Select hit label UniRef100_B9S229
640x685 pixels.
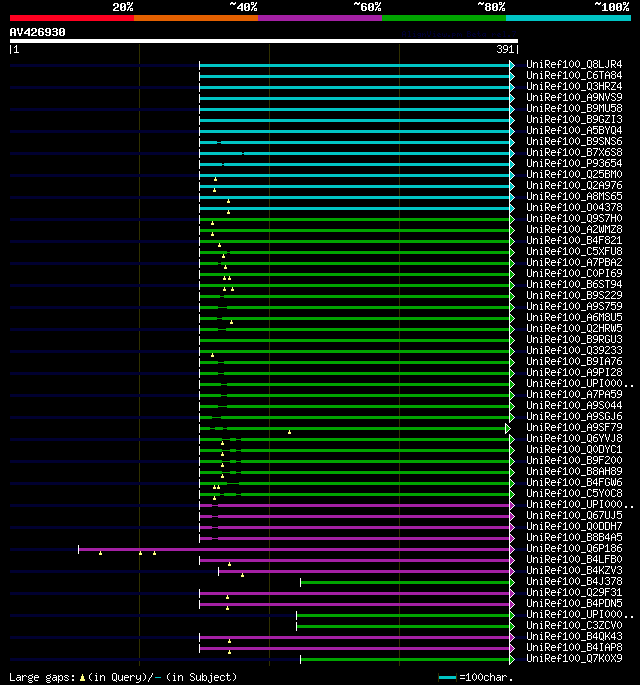pos(574,295)
